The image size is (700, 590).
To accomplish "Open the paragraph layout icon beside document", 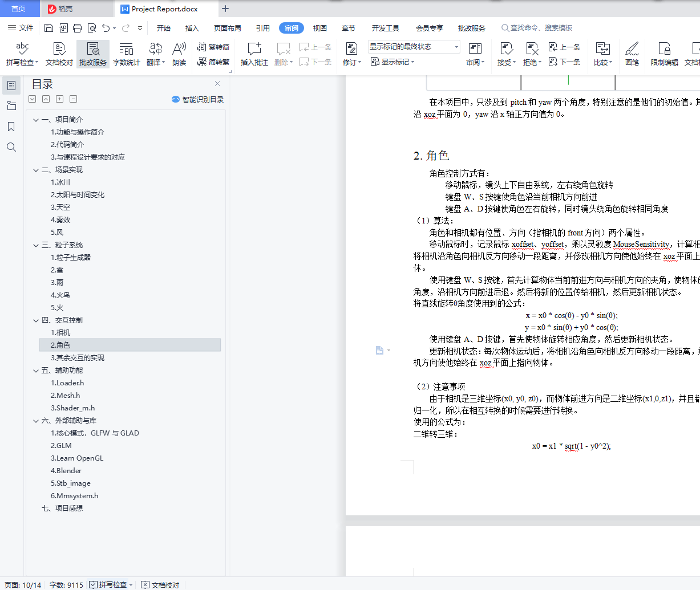I will click(x=382, y=351).
